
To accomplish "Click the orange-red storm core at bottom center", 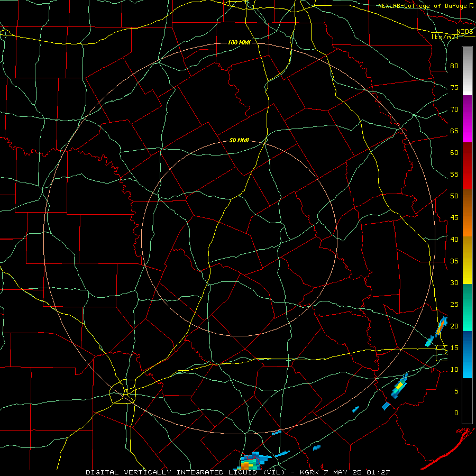I will tap(245, 465).
